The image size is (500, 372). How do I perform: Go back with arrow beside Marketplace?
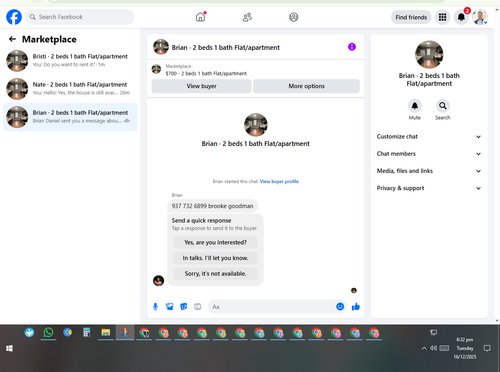(x=12, y=39)
